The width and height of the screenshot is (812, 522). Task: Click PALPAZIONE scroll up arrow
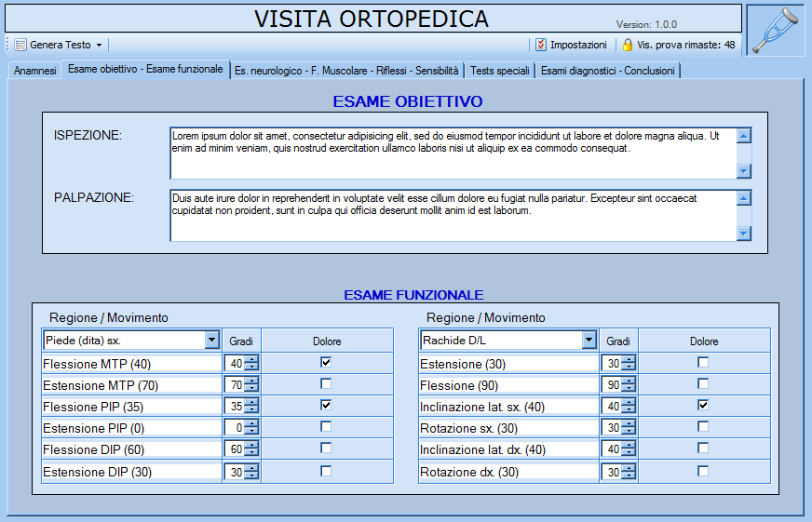pyautogui.click(x=744, y=198)
